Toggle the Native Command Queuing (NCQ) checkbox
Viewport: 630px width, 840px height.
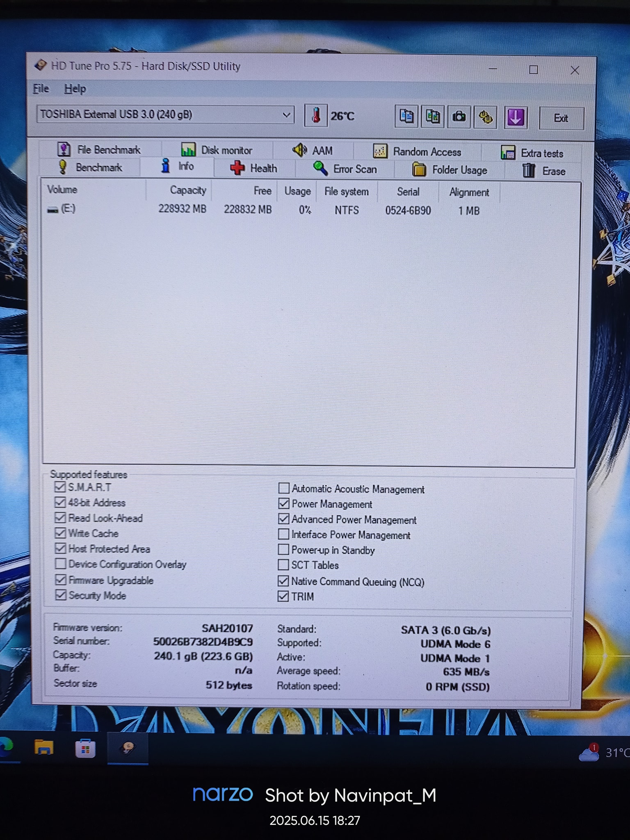click(283, 581)
